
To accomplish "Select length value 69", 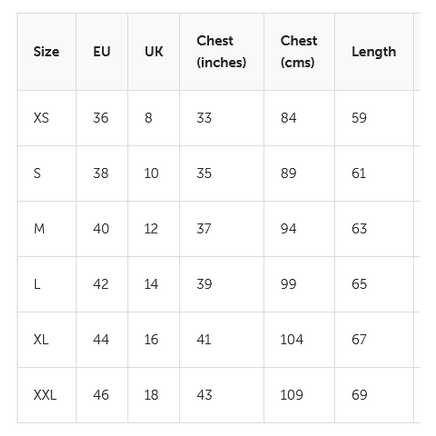I will pos(359,395).
